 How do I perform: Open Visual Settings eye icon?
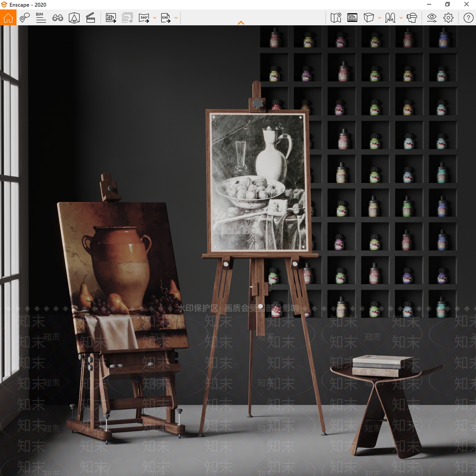432,18
